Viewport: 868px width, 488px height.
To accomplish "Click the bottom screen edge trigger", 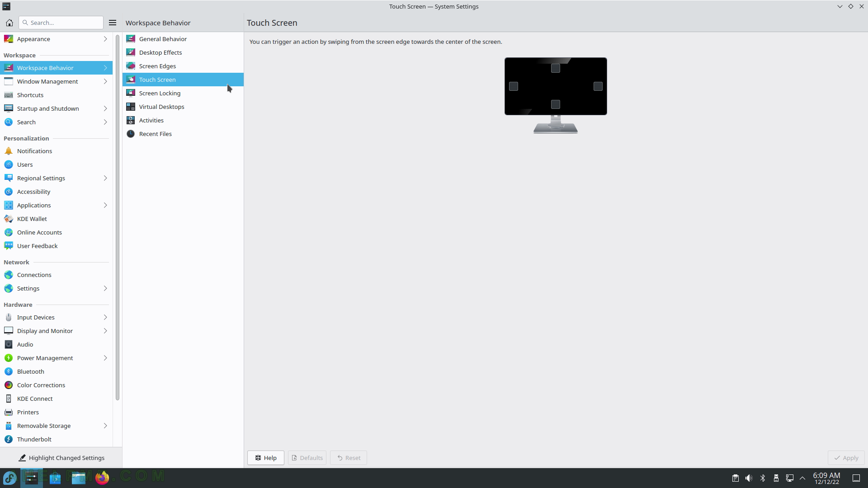I will coord(556,104).
